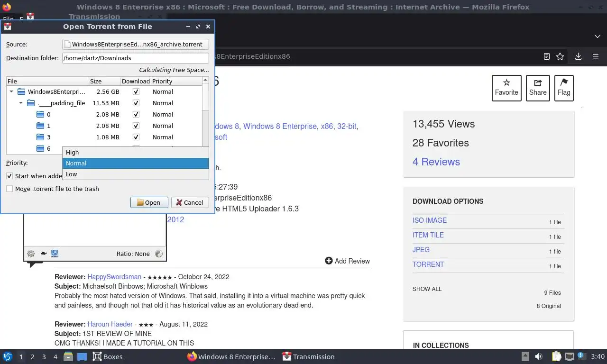Uncheck download for Windows8Enterpri... root folder

tap(136, 91)
